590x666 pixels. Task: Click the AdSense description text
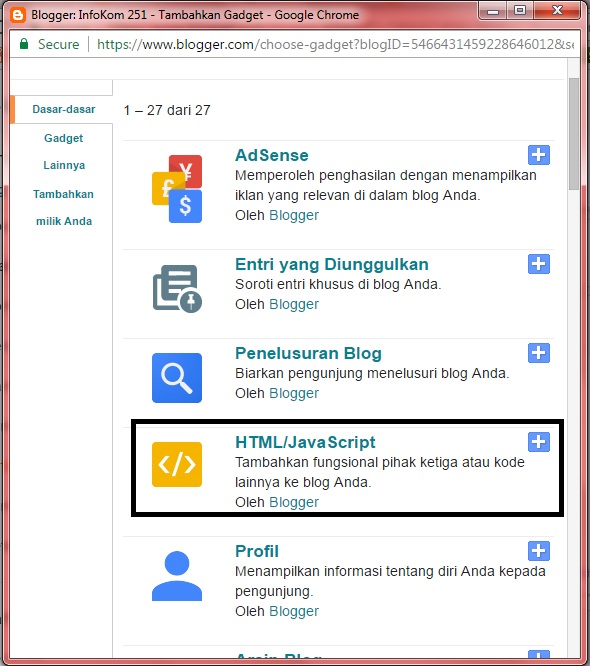(x=386, y=185)
